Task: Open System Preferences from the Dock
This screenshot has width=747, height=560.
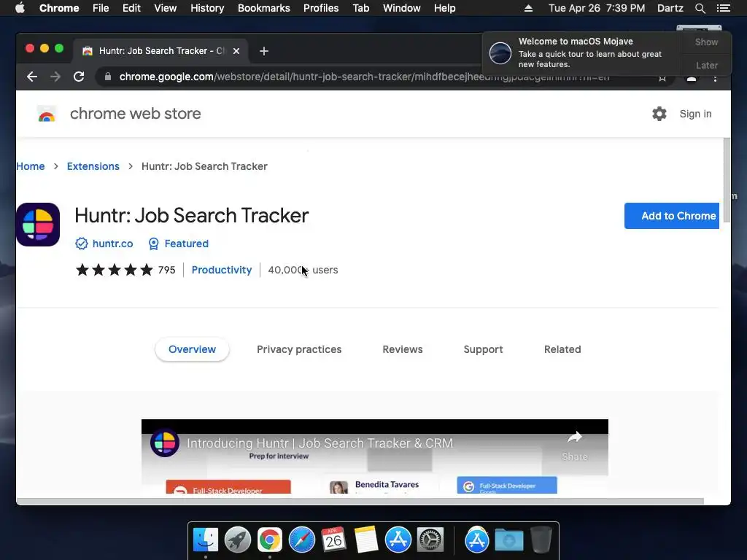Action: 430,540
